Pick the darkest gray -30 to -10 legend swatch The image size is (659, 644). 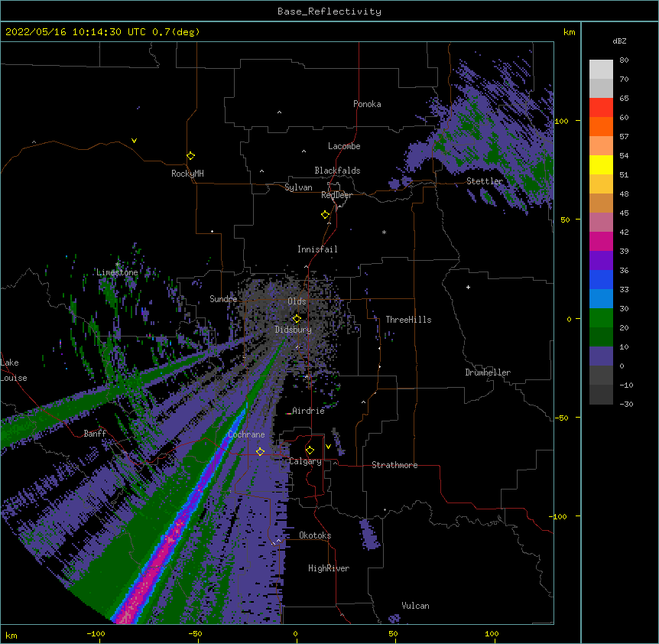601,395
